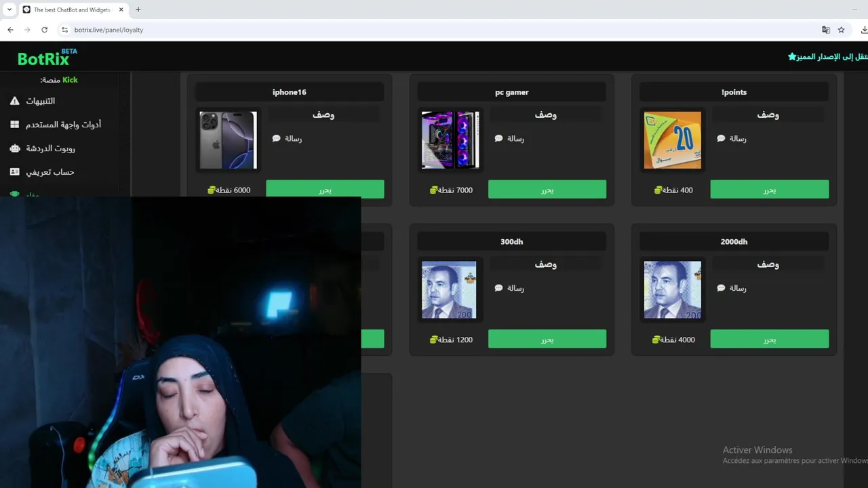Image resolution: width=868 pixels, height=488 pixels.
Task: Click وصف description field in 300dh card
Action: click(546, 265)
